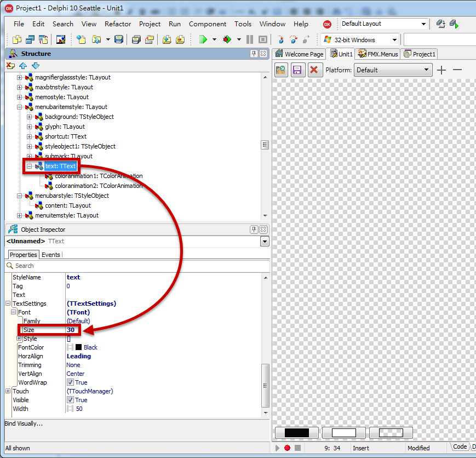Screen dimensions: 476x458
Task: Open the File menu
Action: pyautogui.click(x=19, y=24)
